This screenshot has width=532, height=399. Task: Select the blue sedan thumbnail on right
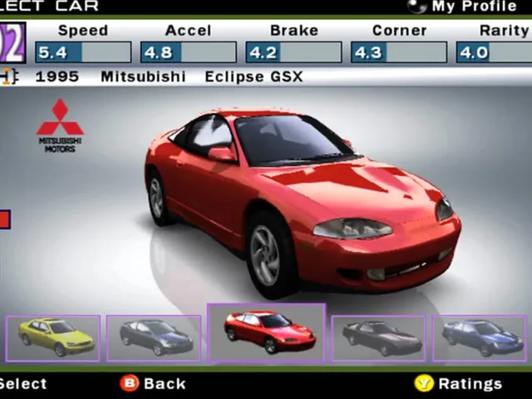[x=480, y=338]
